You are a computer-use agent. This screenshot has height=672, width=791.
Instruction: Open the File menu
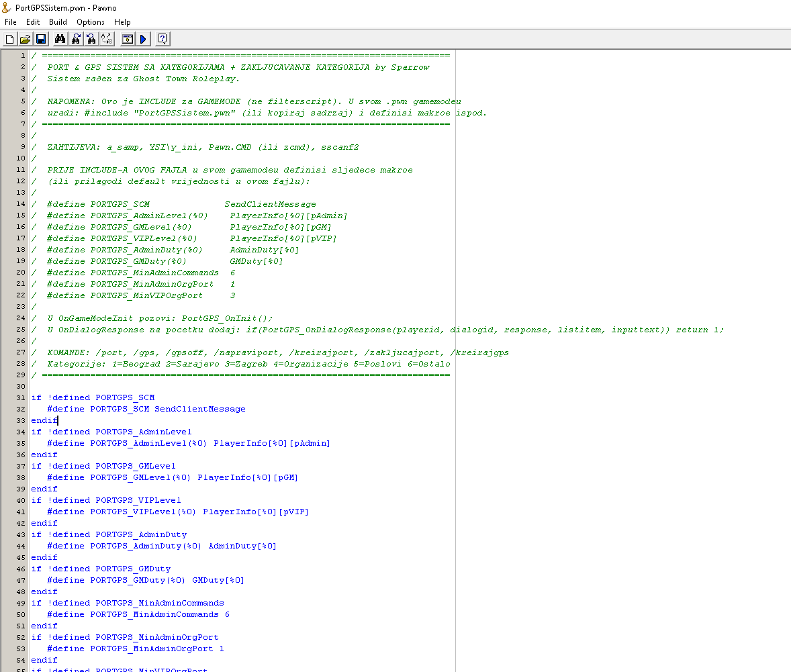[x=11, y=21]
